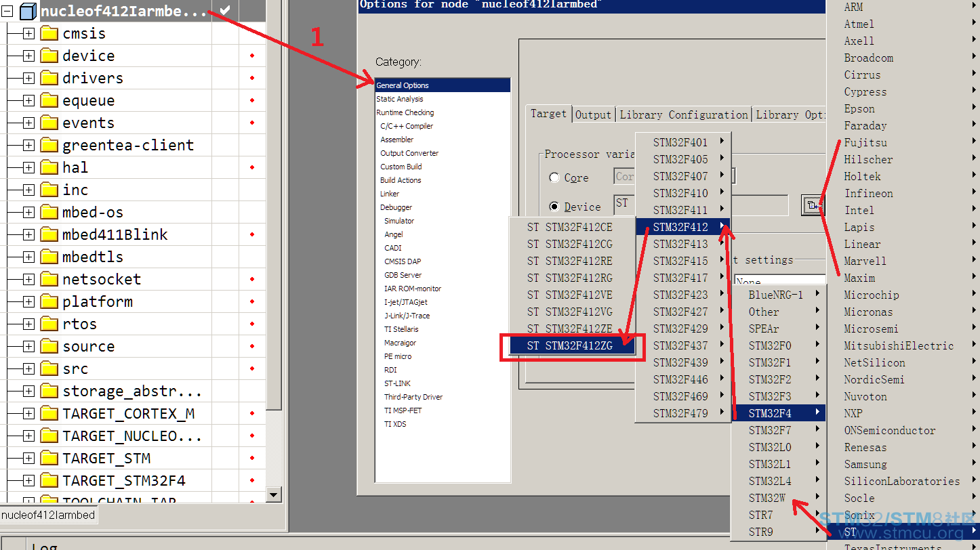Open the device selection list button

(x=813, y=205)
